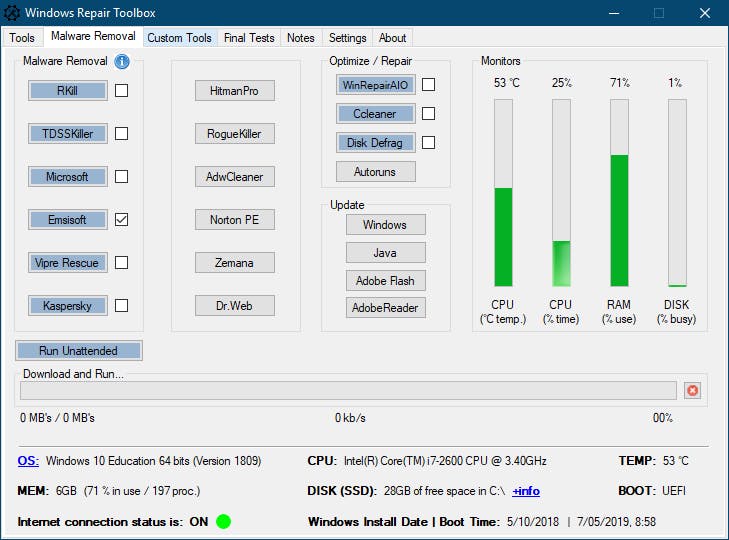
Task: Click the RAM % use monitor bar
Action: click(619, 193)
